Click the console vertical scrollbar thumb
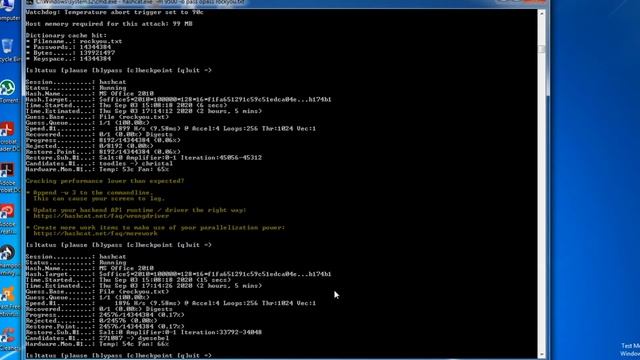The image size is (640, 360). coord(542,49)
